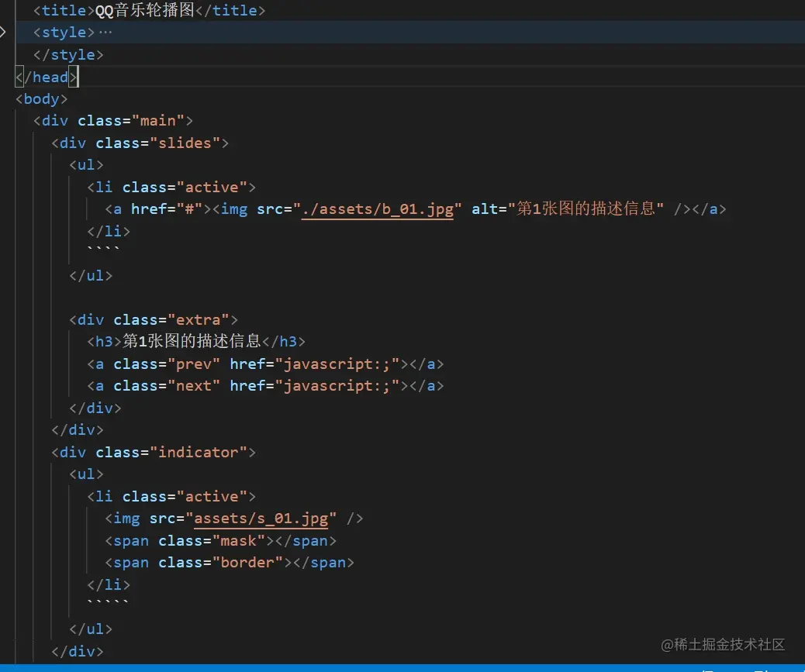Click the class name "slides"
The image size is (805, 672).
pyautogui.click(x=188, y=143)
